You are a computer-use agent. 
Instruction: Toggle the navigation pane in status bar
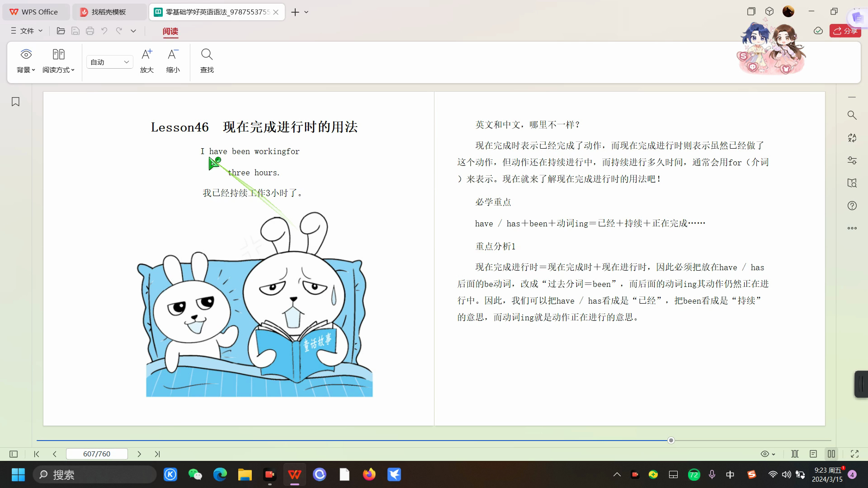[14, 454]
